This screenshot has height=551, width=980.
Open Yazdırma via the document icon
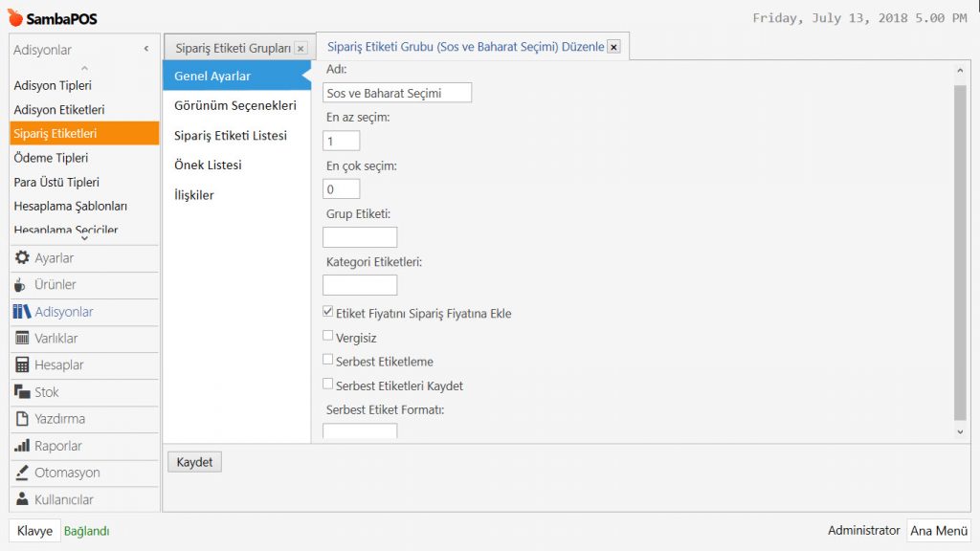click(x=22, y=419)
